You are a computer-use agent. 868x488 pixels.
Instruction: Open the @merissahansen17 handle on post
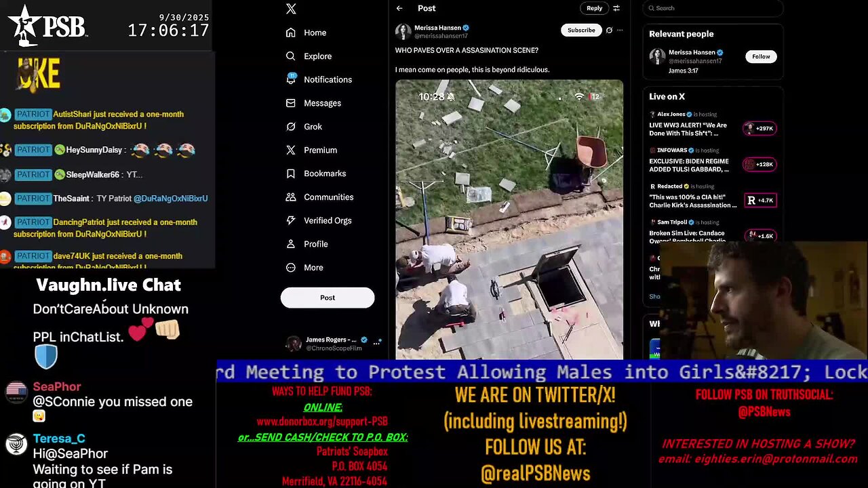(441, 36)
